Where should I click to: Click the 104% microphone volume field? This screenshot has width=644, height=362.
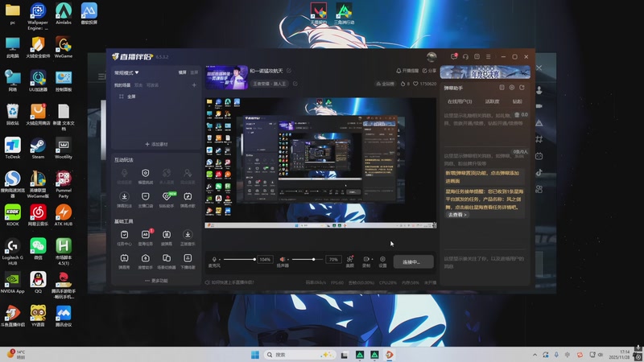pos(265,259)
